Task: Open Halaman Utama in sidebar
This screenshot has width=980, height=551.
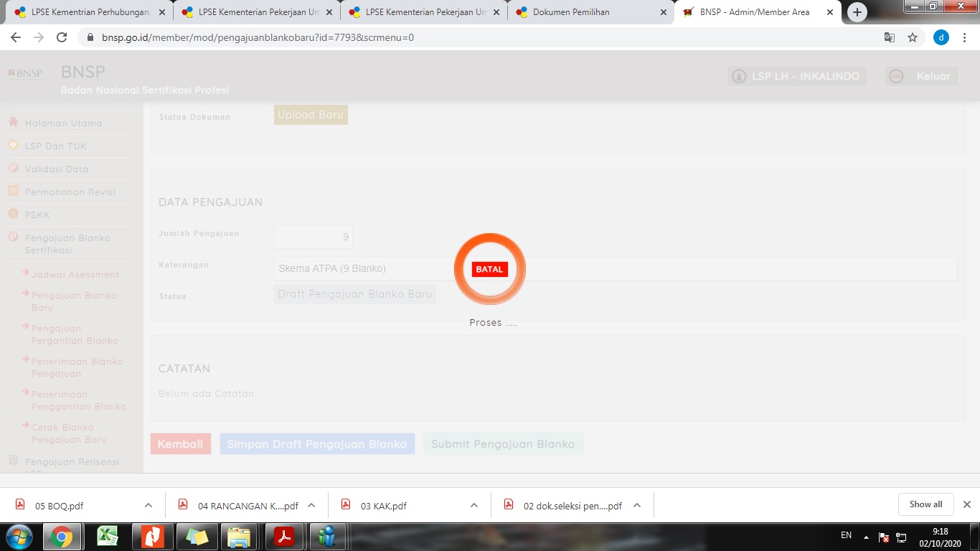Action: 63,123
